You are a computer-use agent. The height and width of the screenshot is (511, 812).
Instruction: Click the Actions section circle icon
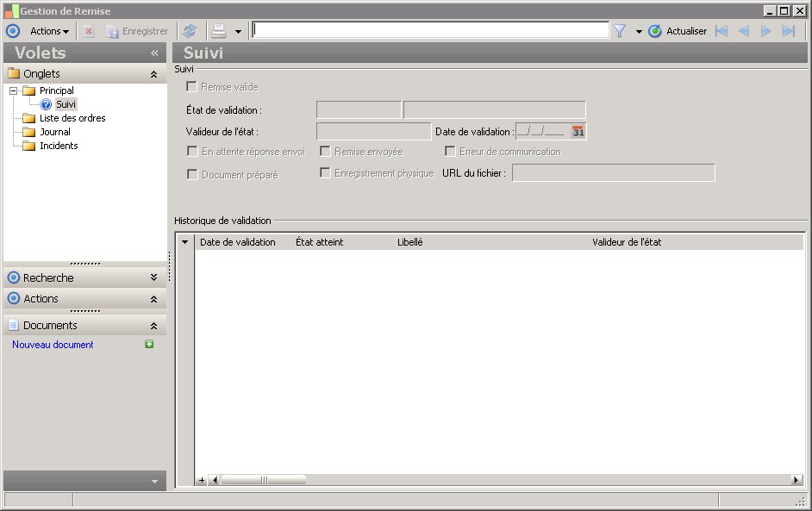14,299
